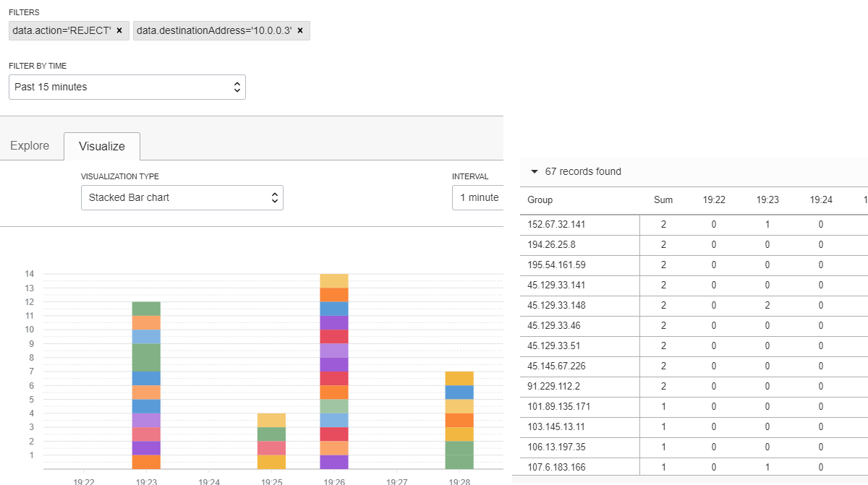
Task: Select the Visualize tab
Action: [101, 145]
